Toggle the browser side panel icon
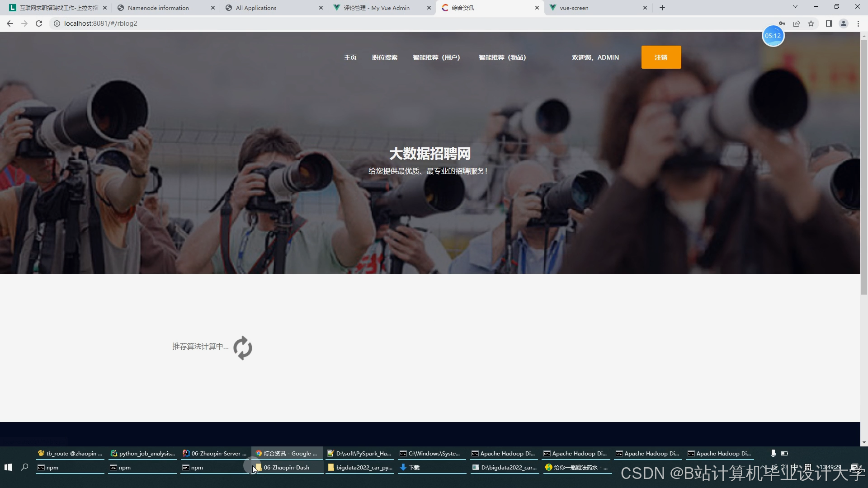 pyautogui.click(x=829, y=23)
